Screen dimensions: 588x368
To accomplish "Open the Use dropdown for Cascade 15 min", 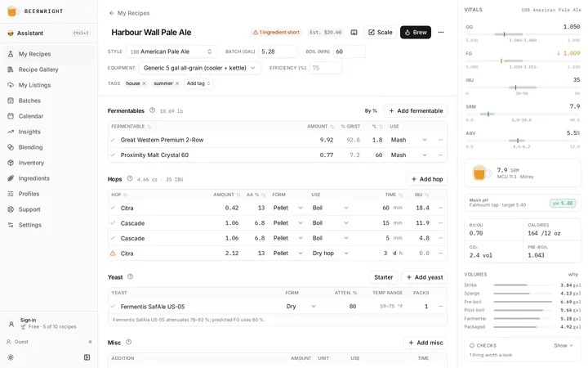I will [331, 222].
